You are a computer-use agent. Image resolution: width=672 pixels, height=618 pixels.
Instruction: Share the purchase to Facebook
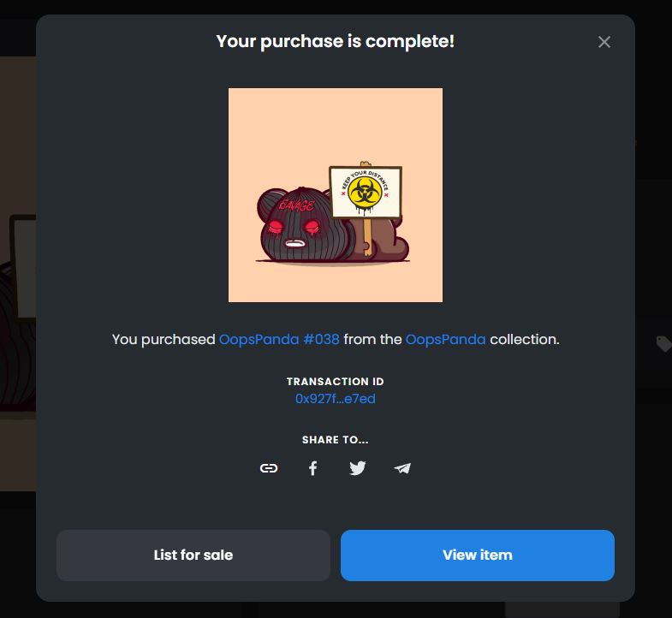313,468
